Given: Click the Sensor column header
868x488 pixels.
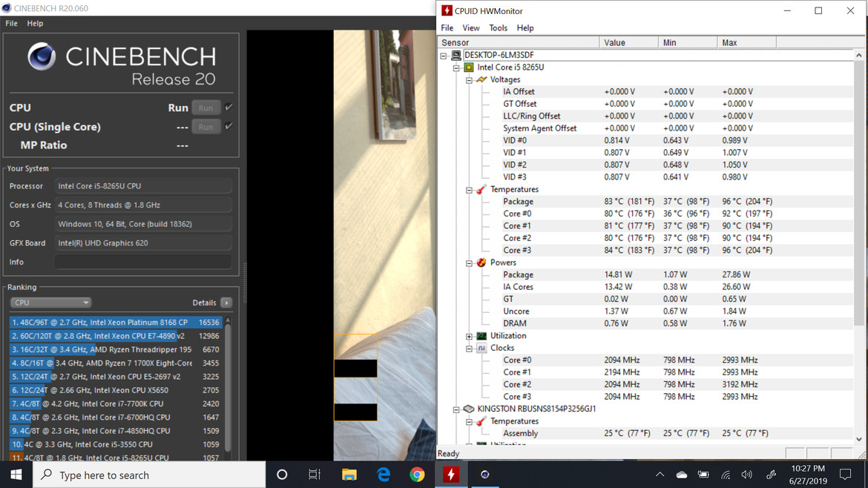Looking at the screenshot, I should pos(518,42).
